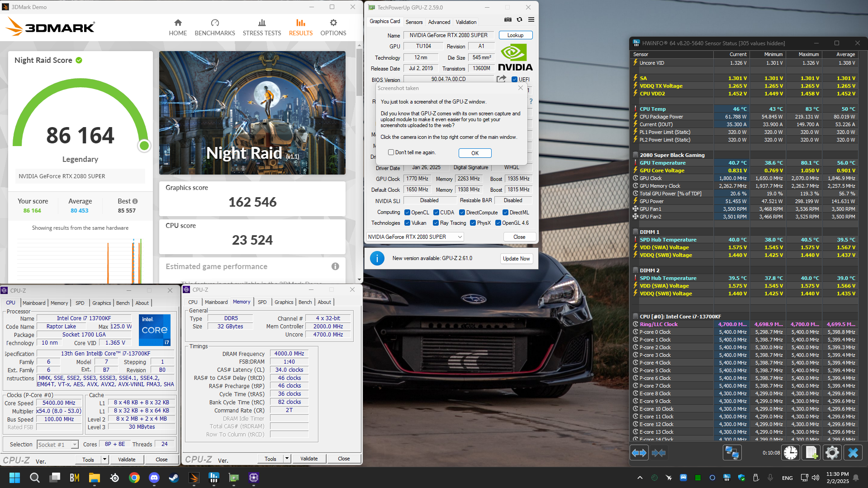Image resolution: width=868 pixels, height=488 pixels.
Task: Open Google Chrome from the taskbar
Action: point(134,478)
